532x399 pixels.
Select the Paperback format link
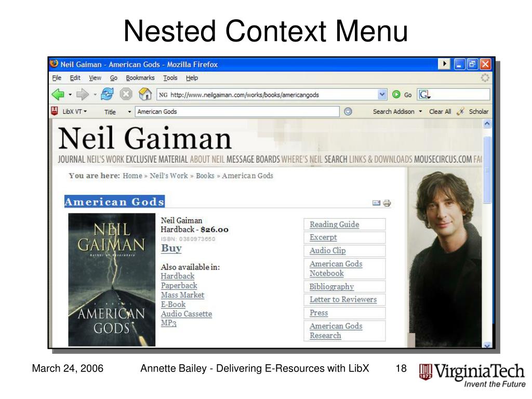pos(179,286)
